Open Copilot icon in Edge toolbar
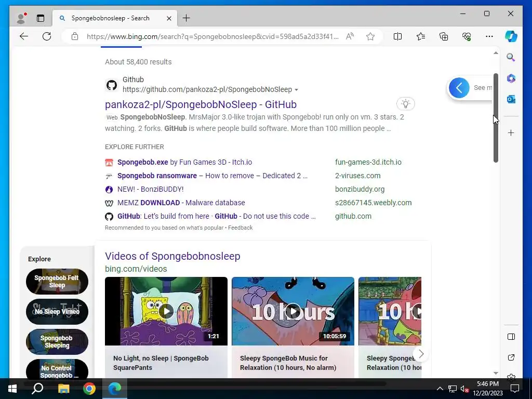Screen dimensions: 532x399 pyautogui.click(x=511, y=36)
